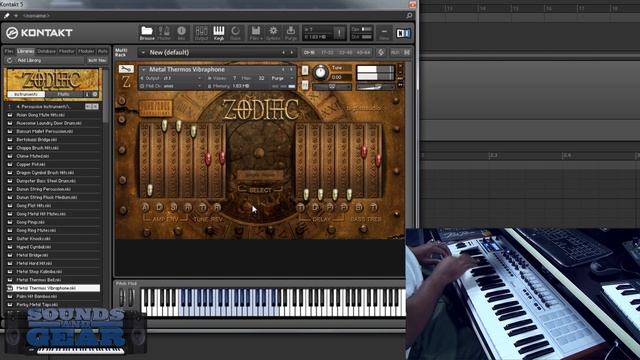
Task: Click the Amp Env A button
Action: pos(145,207)
